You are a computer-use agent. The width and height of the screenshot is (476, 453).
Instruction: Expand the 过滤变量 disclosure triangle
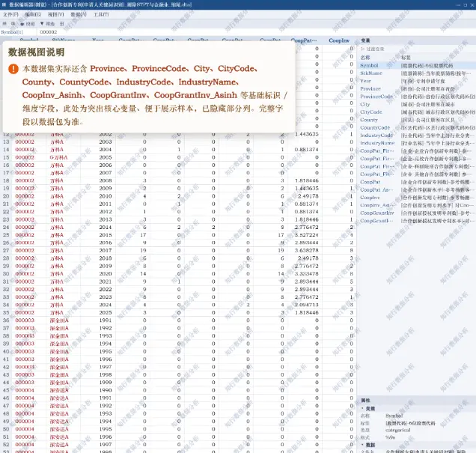pyautogui.click(x=362, y=49)
